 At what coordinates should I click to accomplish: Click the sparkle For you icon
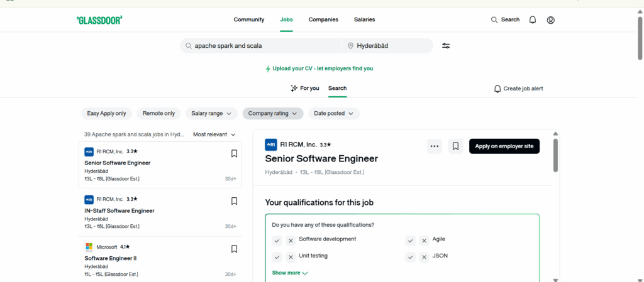tap(294, 88)
